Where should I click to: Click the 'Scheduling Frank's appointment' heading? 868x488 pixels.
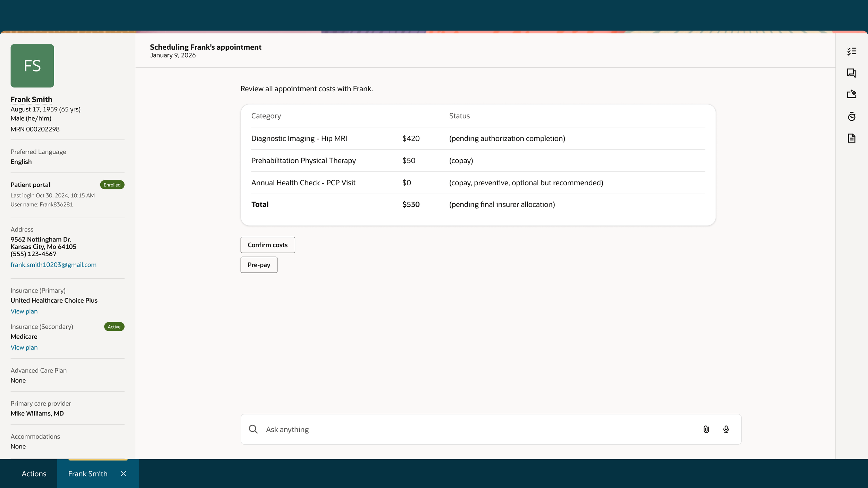[206, 47]
